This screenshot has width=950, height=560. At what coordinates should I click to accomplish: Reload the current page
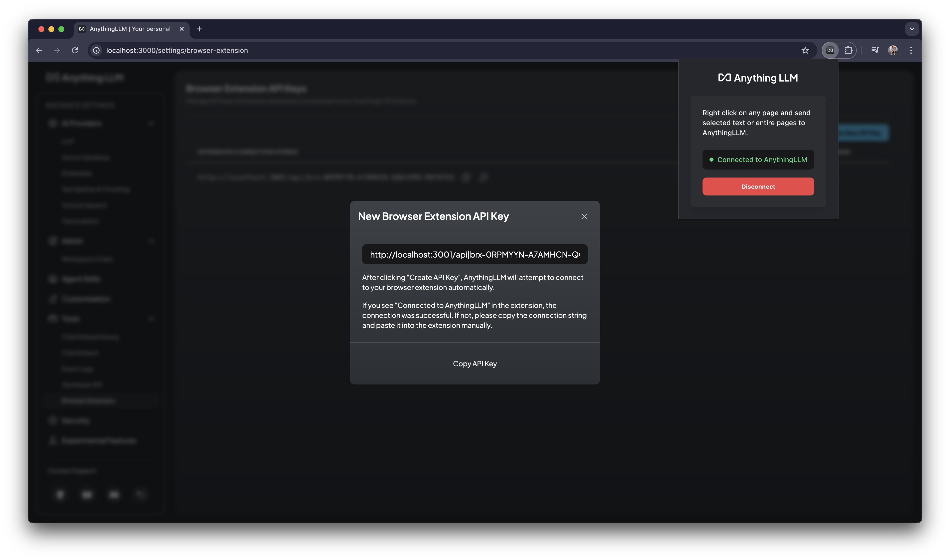point(75,50)
